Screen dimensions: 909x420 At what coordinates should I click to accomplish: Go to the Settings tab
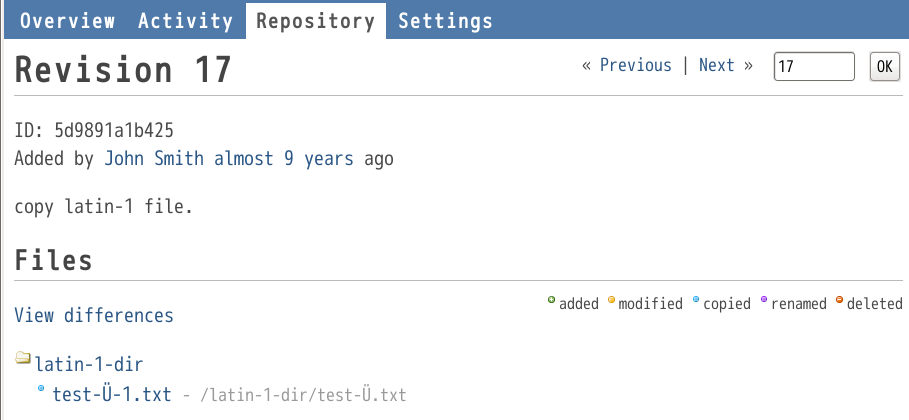coord(445,21)
